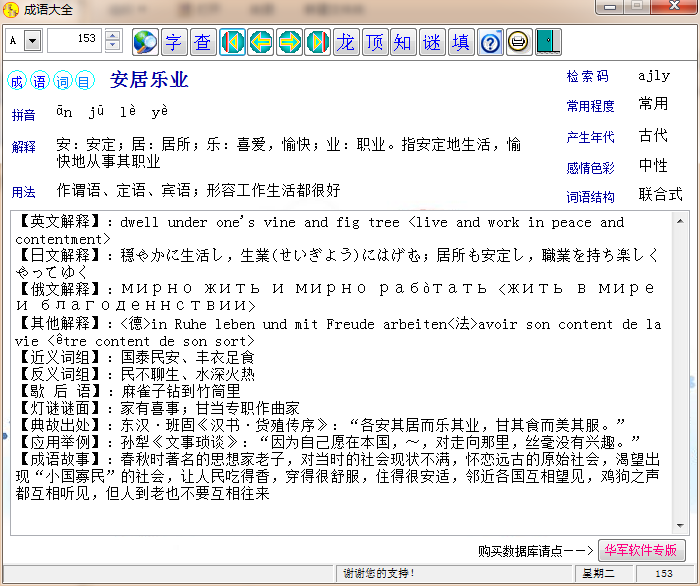Click the 中性 sentiment value
700x586 pixels.
click(x=653, y=166)
